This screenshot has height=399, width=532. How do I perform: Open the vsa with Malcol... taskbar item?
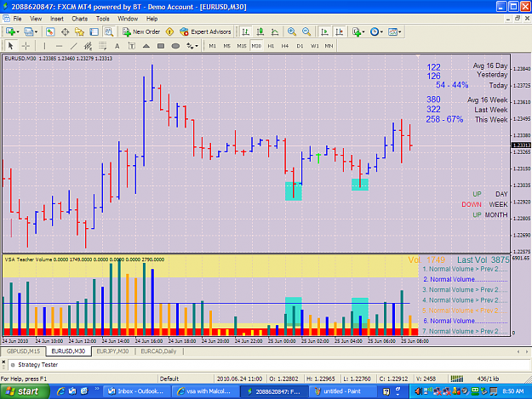206,391
